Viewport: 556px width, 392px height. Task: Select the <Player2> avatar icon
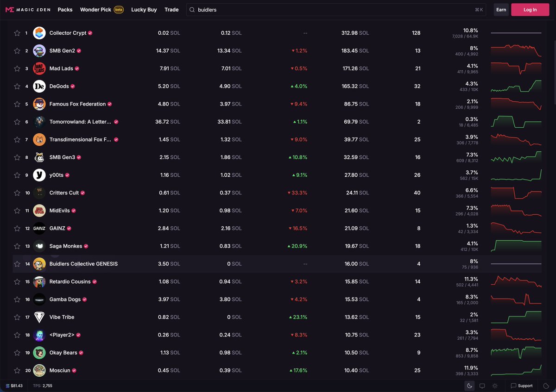tap(39, 335)
